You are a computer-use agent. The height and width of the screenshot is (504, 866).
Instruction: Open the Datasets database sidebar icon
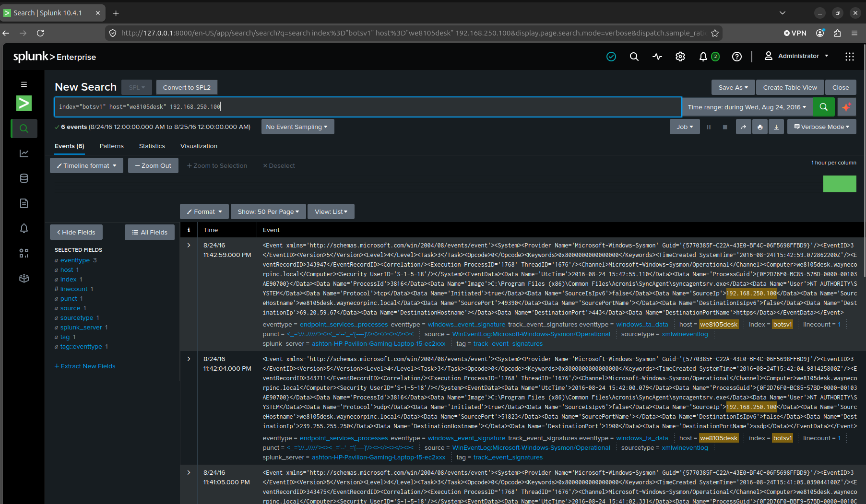24,178
